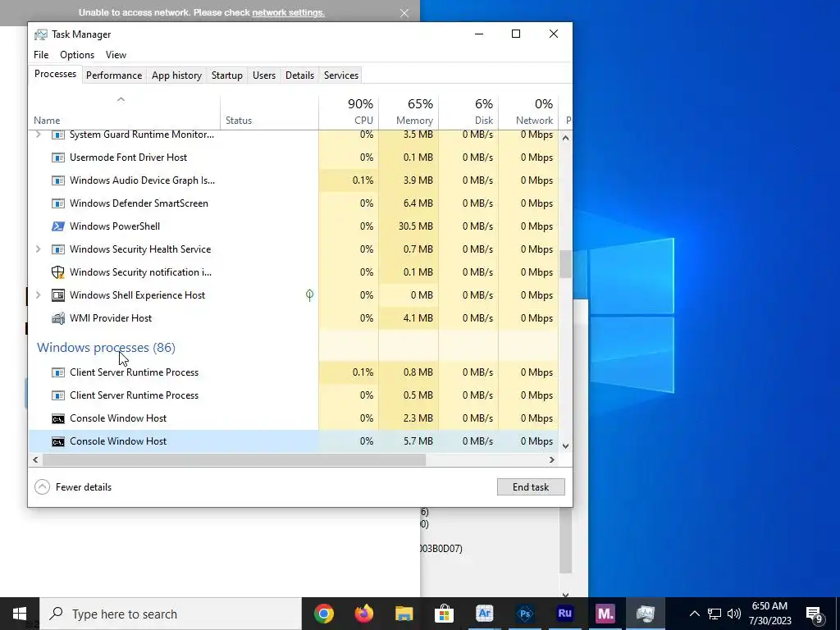
Task: Click the green leaf suspended status icon
Action: pyautogui.click(x=309, y=294)
